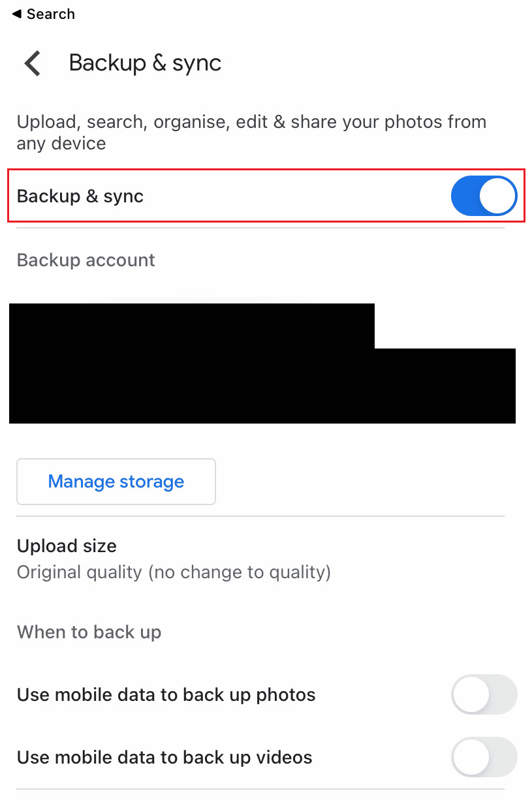The height and width of the screenshot is (806, 532).
Task: Enable mobile data backup for videos switch
Action: (484, 757)
